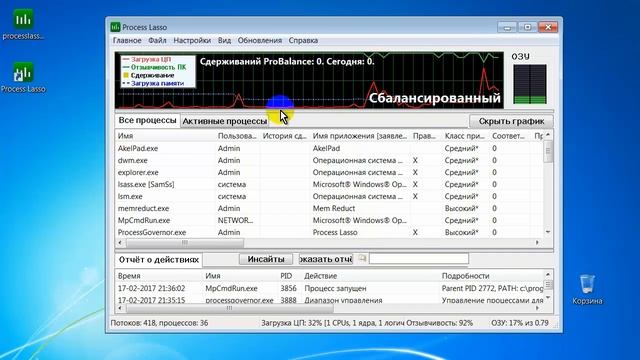Click the Инсайты button
Image resolution: width=640 pixels, height=360 pixels.
[x=266, y=259]
